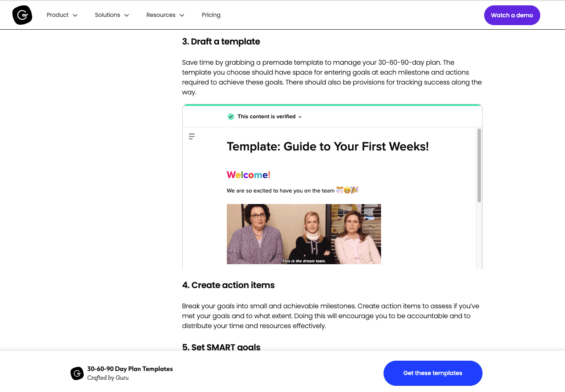Viewport: 565px width, 392px height.
Task: Select Solutions in the top navigation
Action: coord(107,15)
